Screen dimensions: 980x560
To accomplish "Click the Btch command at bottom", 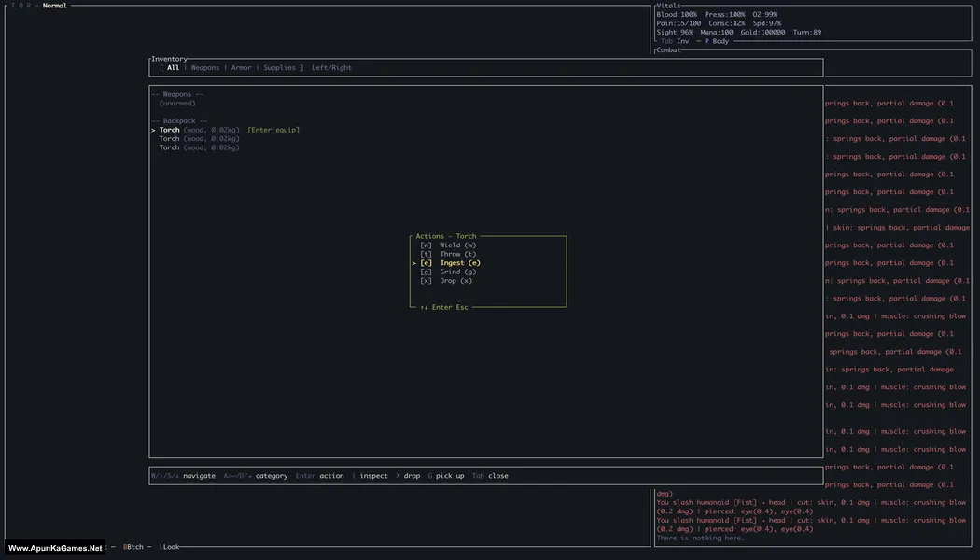I will [133, 547].
